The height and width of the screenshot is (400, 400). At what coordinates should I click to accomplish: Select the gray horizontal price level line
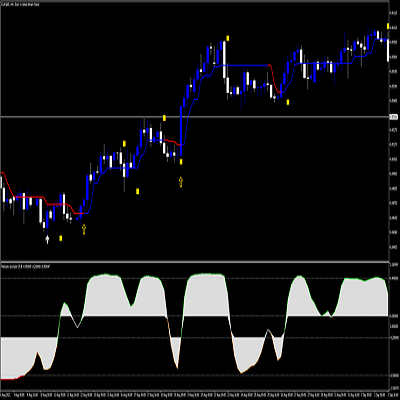[x=194, y=117]
